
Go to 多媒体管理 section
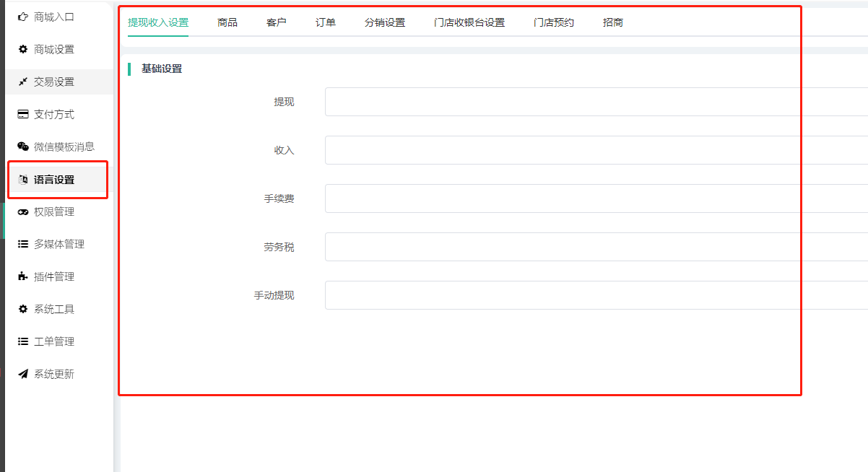click(x=59, y=244)
